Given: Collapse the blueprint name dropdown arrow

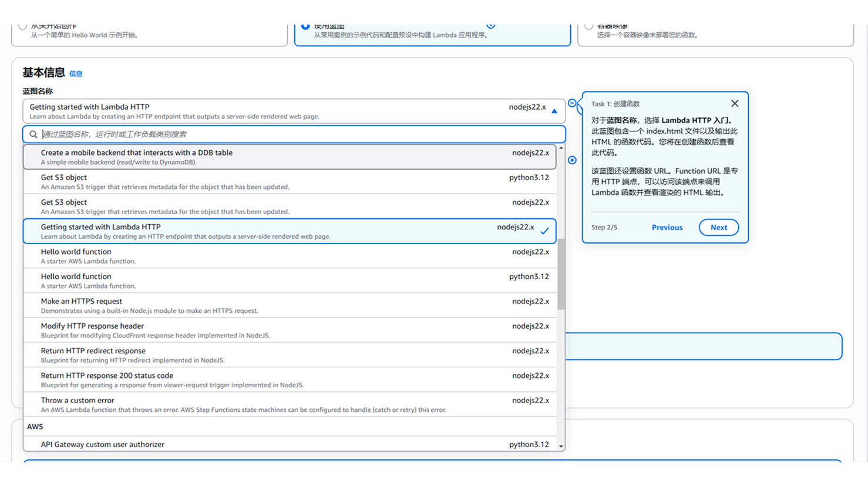Looking at the screenshot, I should [554, 111].
